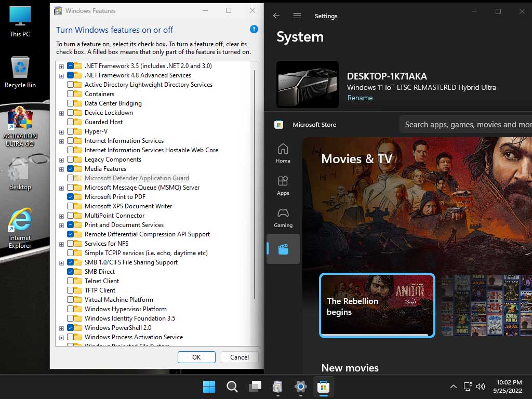This screenshot has height=399, width=532.
Task: Select the desktop file icon
Action: [x=20, y=174]
